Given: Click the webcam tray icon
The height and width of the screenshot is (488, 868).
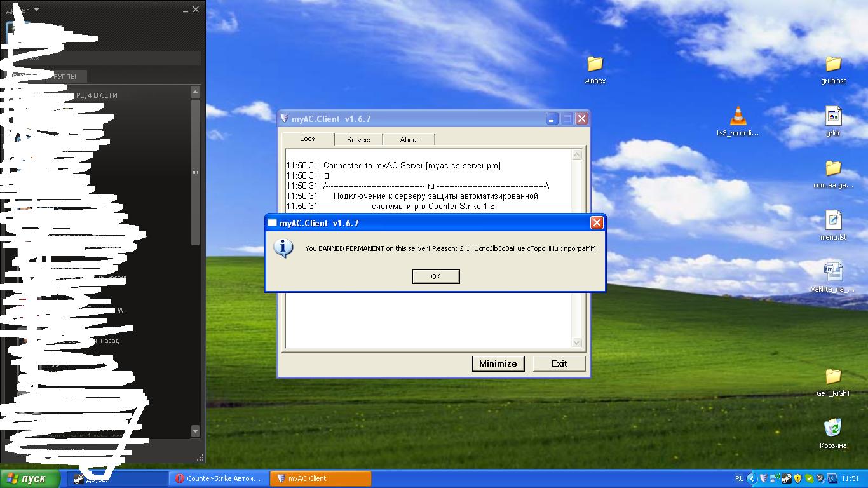Looking at the screenshot, I should pyautogui.click(x=820, y=478).
